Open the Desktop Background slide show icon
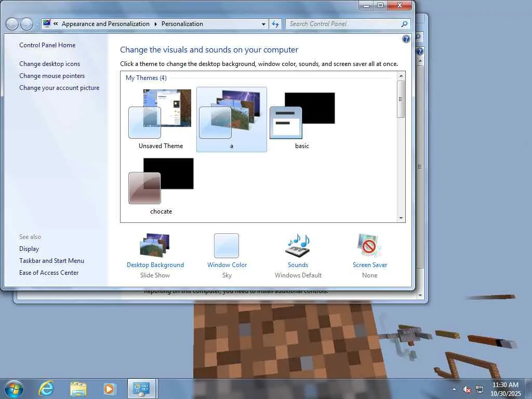The height and width of the screenshot is (399, 532). pos(155,246)
